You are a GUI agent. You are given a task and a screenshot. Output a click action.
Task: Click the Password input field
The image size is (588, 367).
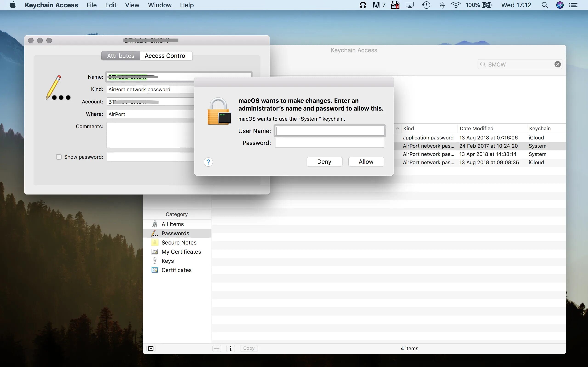(x=329, y=143)
